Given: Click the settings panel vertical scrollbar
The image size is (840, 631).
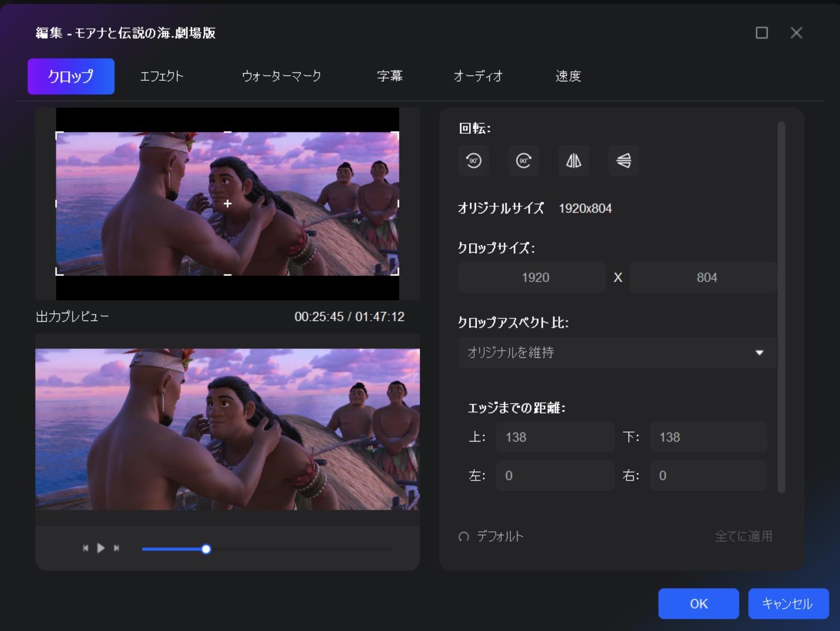Looking at the screenshot, I should [781, 307].
